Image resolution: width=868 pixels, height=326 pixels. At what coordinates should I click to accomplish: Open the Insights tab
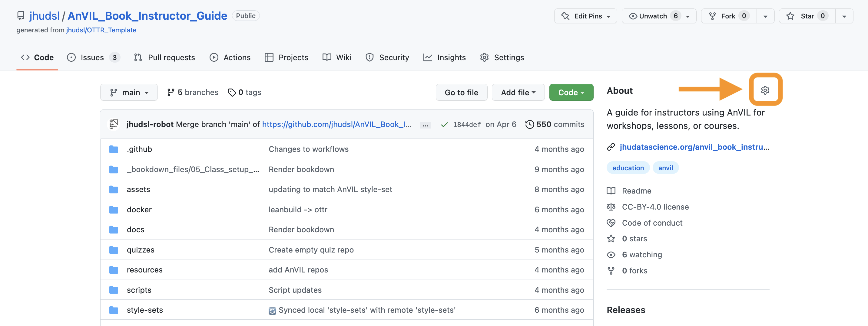(x=444, y=57)
